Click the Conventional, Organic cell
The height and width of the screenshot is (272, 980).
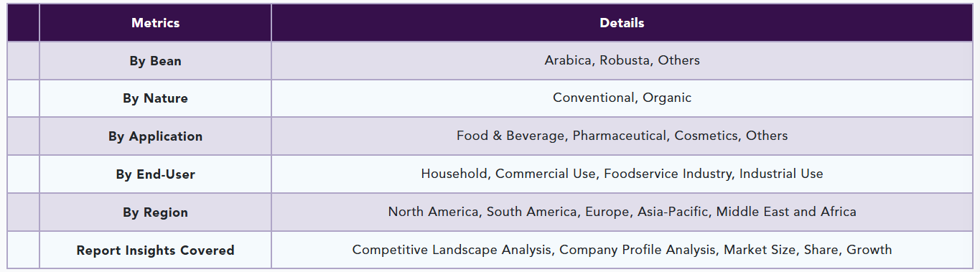click(622, 98)
